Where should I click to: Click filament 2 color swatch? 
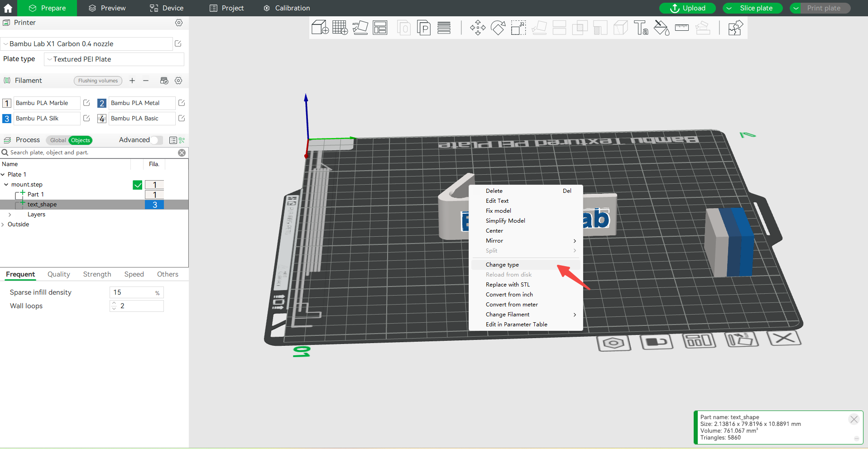(x=102, y=103)
